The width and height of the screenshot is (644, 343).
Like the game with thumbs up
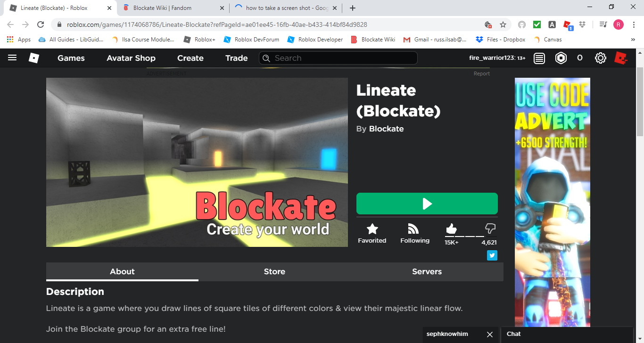pyautogui.click(x=451, y=229)
